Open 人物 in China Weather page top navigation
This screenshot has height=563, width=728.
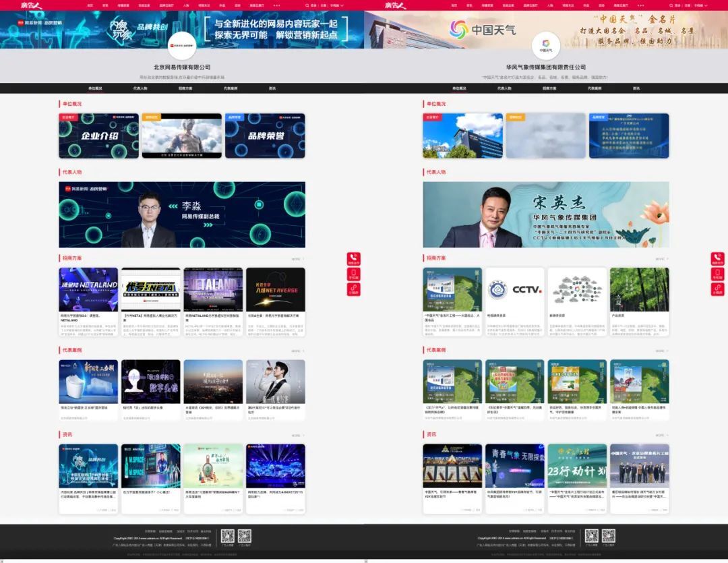click(x=550, y=5)
